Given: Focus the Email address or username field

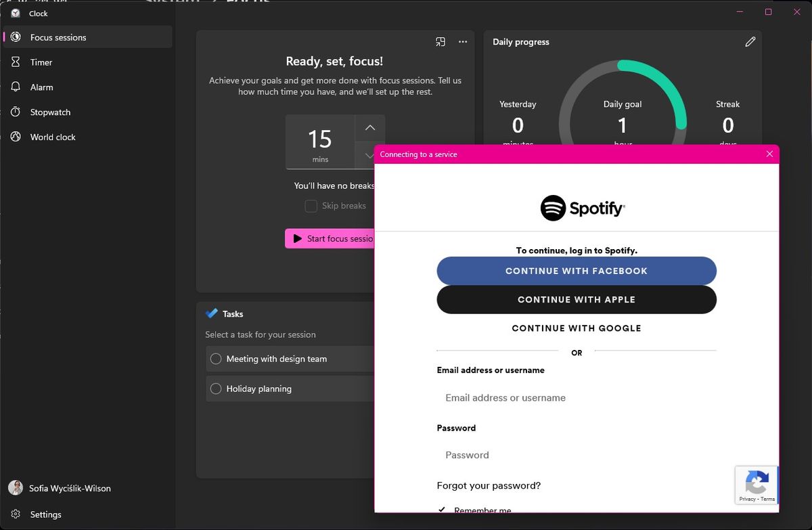Looking at the screenshot, I should pyautogui.click(x=576, y=398).
